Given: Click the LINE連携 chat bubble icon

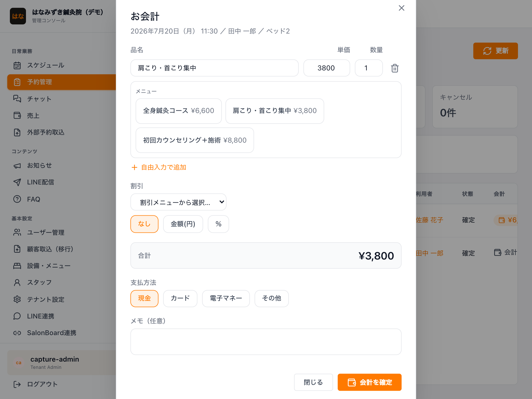Looking at the screenshot, I should point(17,316).
